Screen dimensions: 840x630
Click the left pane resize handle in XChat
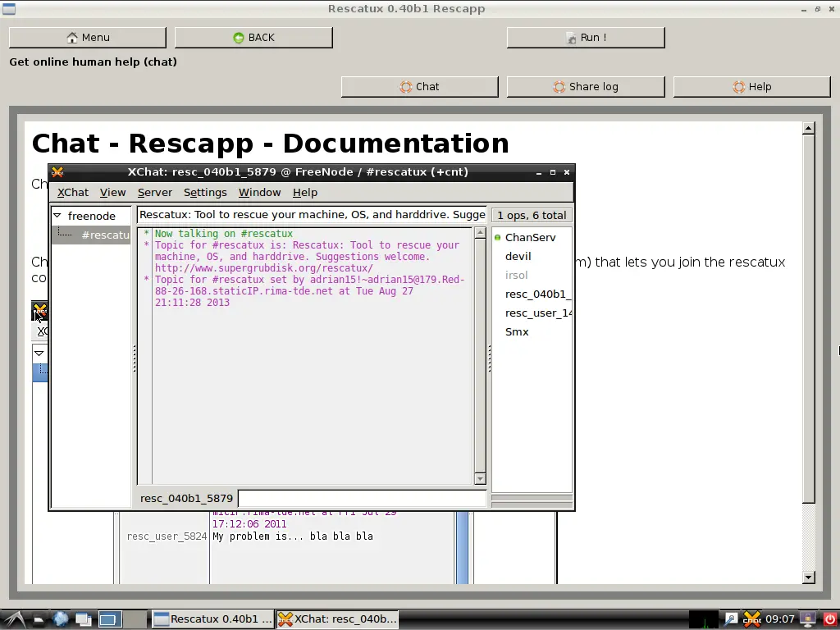tap(134, 358)
